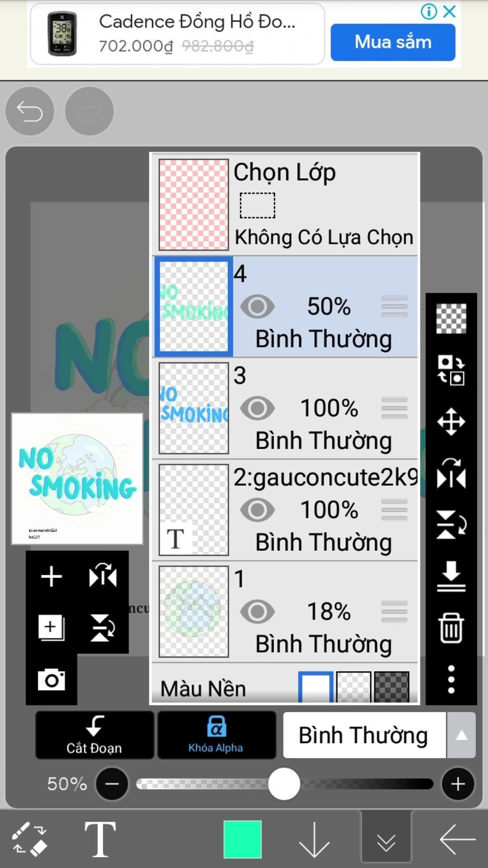Delete layer with the trash can icon
Viewport: 488px width, 868px height.
451,628
